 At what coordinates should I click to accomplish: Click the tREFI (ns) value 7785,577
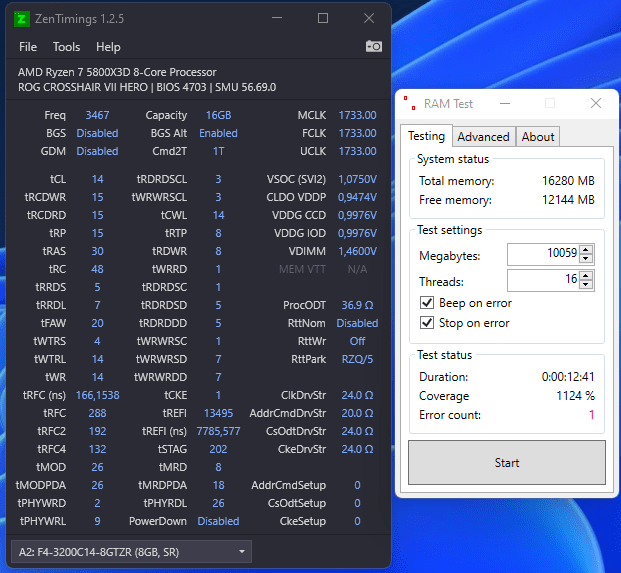click(218, 431)
